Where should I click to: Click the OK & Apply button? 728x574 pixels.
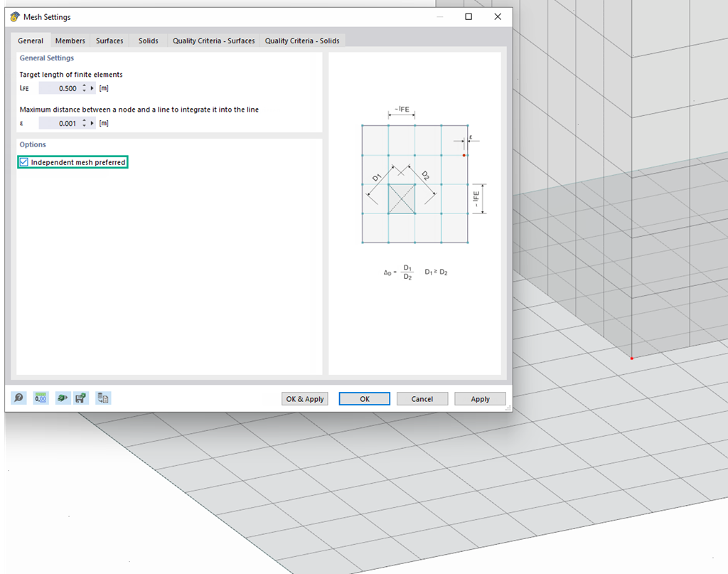(304, 399)
